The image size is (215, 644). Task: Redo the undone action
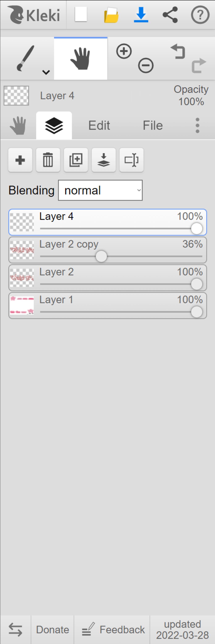(x=199, y=65)
